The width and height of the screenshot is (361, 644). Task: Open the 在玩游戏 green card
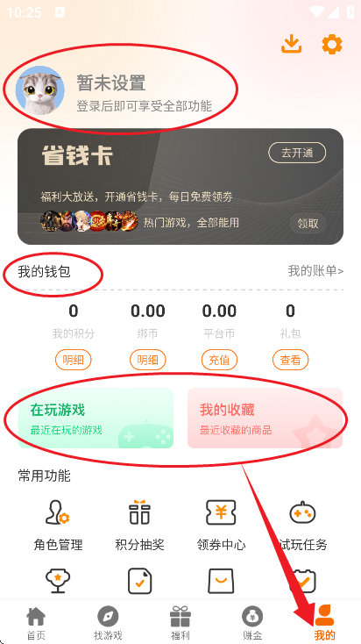coord(96,419)
